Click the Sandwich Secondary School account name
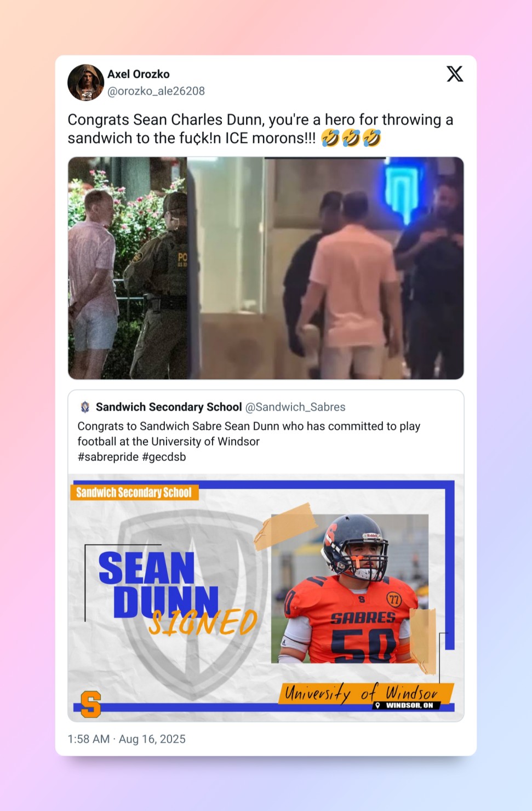Image resolution: width=532 pixels, height=811 pixels. [169, 407]
